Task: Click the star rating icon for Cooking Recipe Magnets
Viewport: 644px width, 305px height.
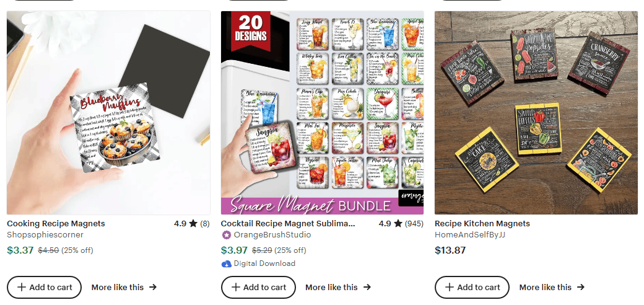Action: (x=193, y=224)
